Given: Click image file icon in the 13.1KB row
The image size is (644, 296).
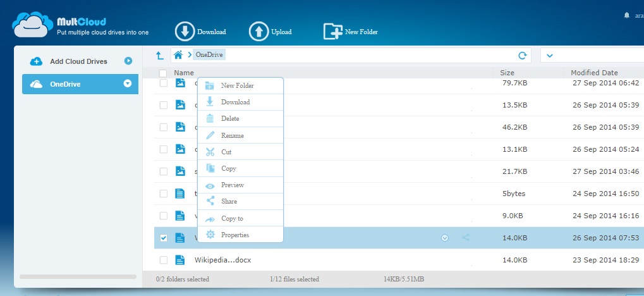Looking at the screenshot, I should click(x=180, y=149).
